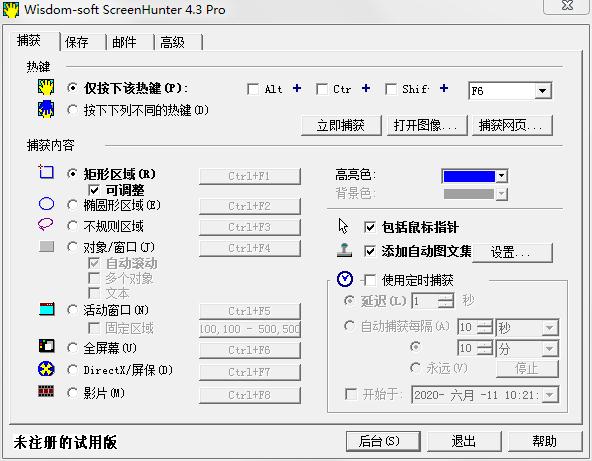Image resolution: width=592 pixels, height=461 pixels.
Task: Open the F6 hotkey dropdown
Action: (x=542, y=91)
